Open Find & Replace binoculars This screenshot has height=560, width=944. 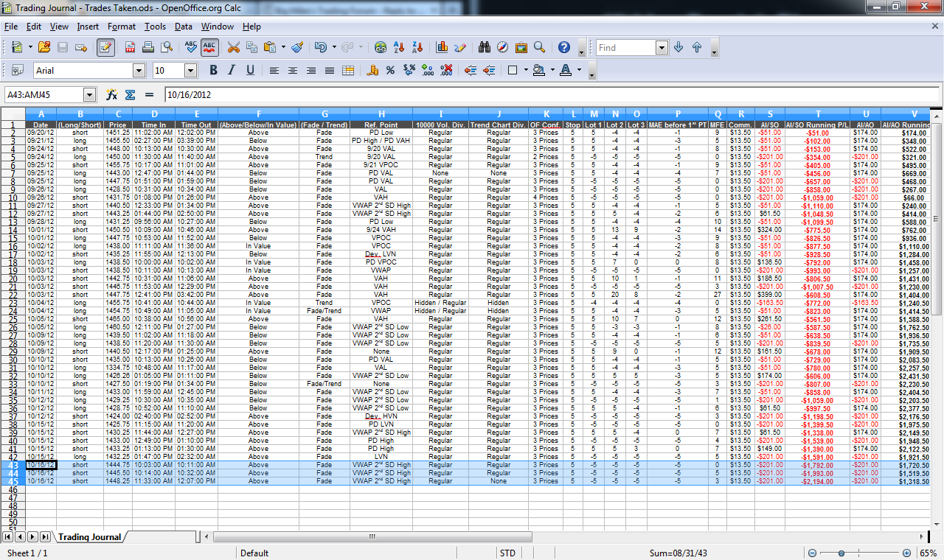(485, 48)
